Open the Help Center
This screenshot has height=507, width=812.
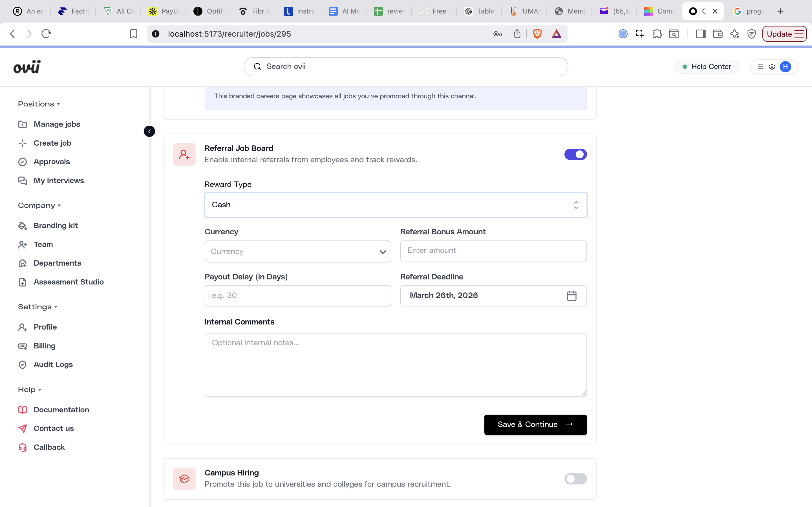click(x=706, y=66)
